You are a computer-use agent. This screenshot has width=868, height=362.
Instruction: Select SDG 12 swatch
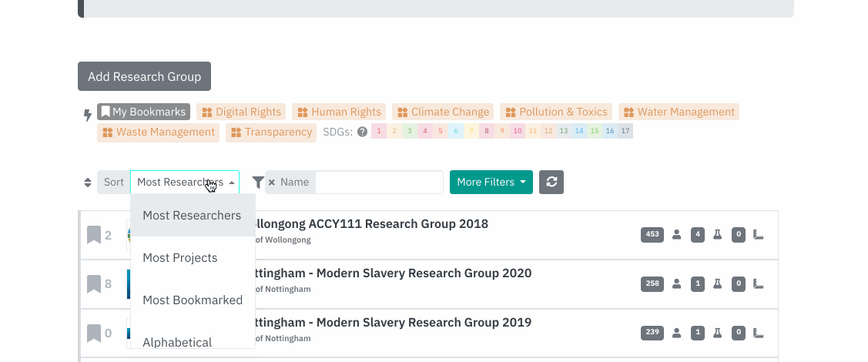pos(548,131)
